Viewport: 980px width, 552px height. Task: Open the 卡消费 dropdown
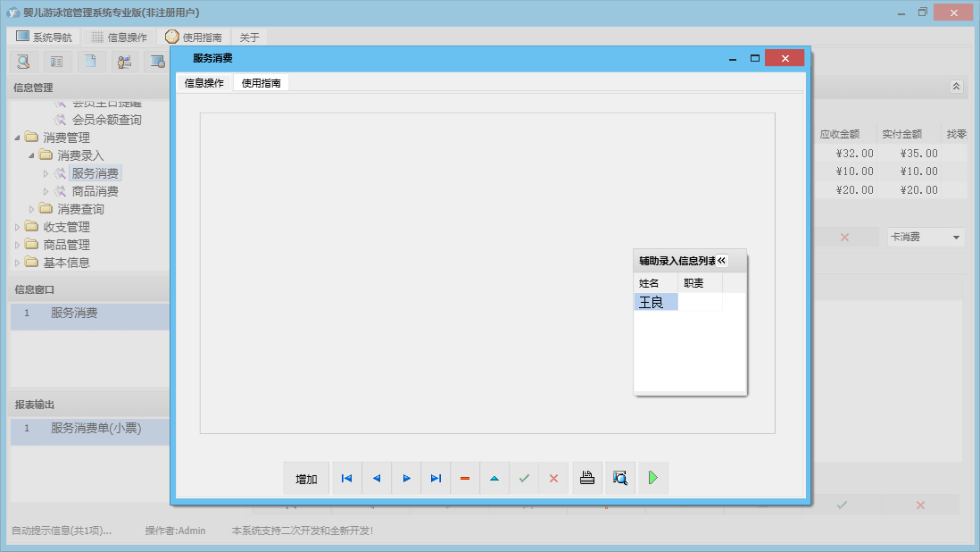(x=957, y=238)
